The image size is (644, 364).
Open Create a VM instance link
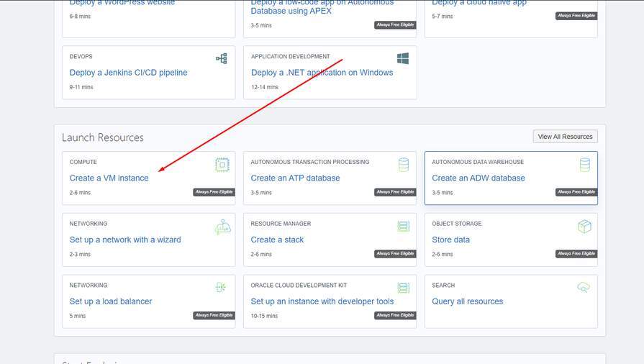pyautogui.click(x=109, y=178)
